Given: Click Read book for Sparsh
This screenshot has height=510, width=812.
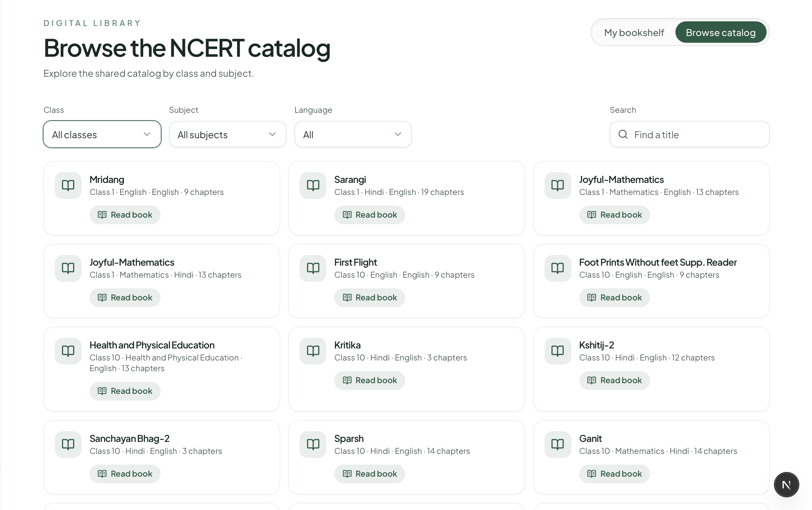Looking at the screenshot, I should pyautogui.click(x=370, y=474).
